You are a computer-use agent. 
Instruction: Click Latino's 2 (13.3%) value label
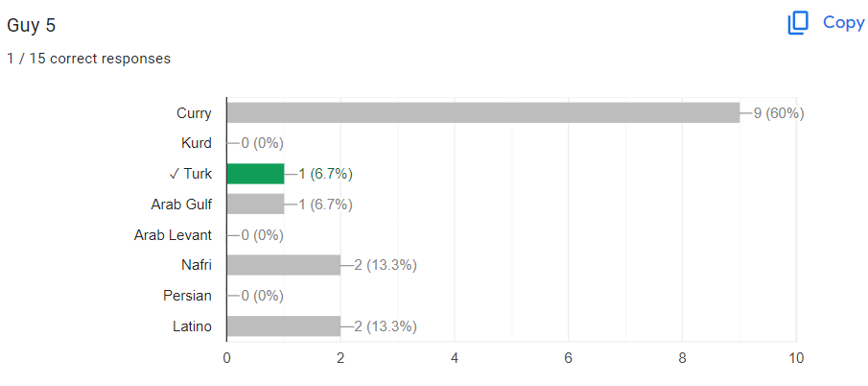386,326
